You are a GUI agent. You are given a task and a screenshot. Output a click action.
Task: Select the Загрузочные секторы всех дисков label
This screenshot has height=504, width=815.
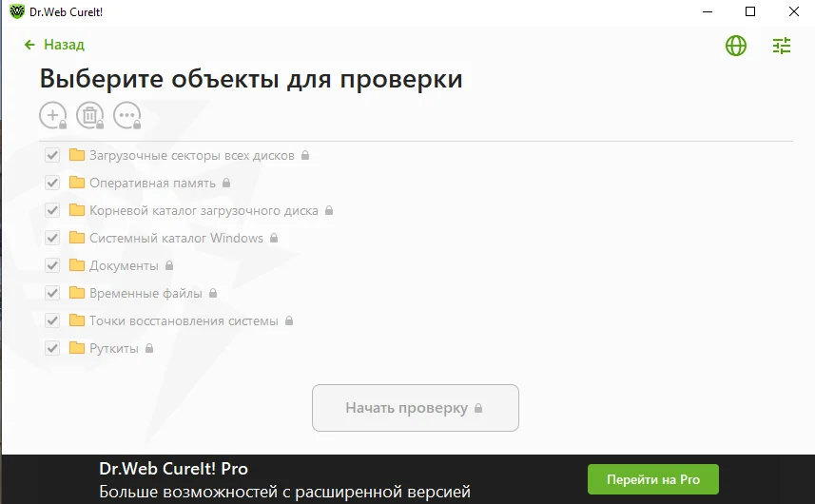coord(192,155)
